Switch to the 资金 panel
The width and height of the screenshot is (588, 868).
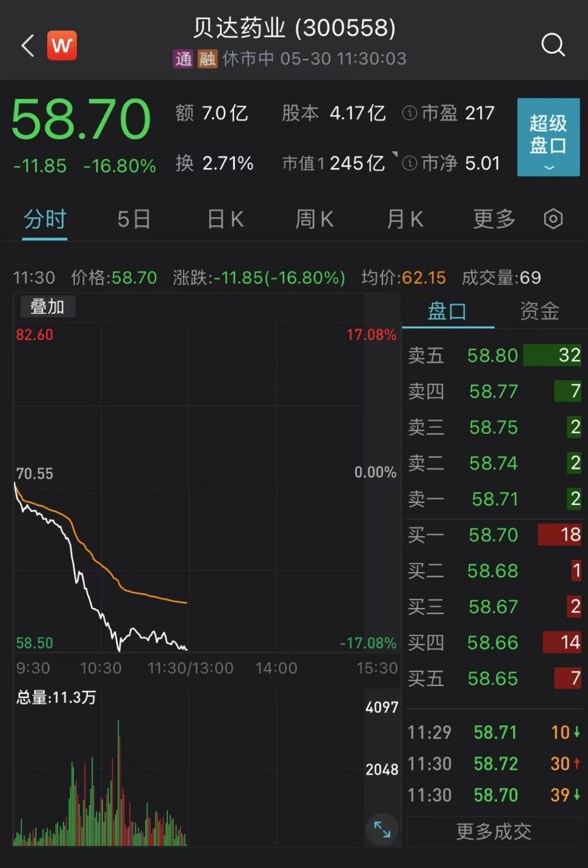point(539,311)
